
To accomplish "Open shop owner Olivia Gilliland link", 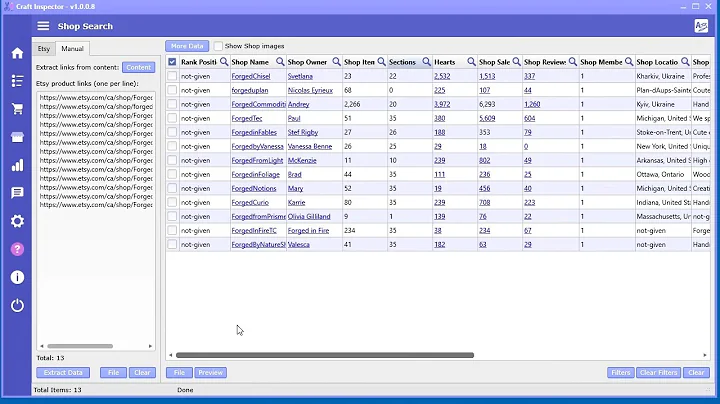I will [x=309, y=216].
